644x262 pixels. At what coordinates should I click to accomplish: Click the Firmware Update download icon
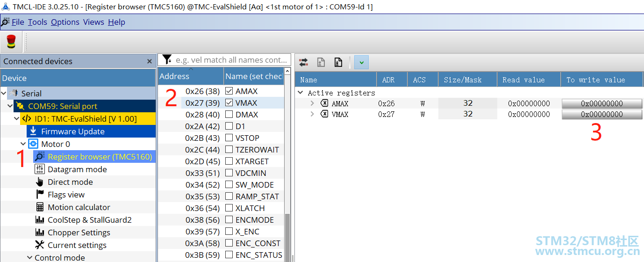(x=33, y=131)
